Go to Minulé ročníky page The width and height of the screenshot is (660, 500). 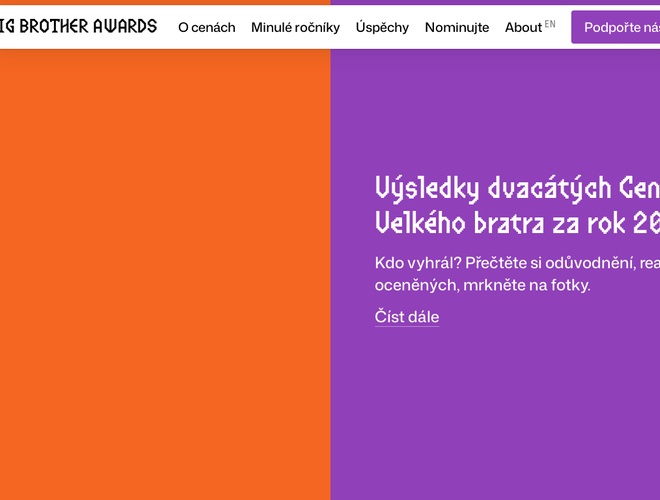[x=295, y=27]
